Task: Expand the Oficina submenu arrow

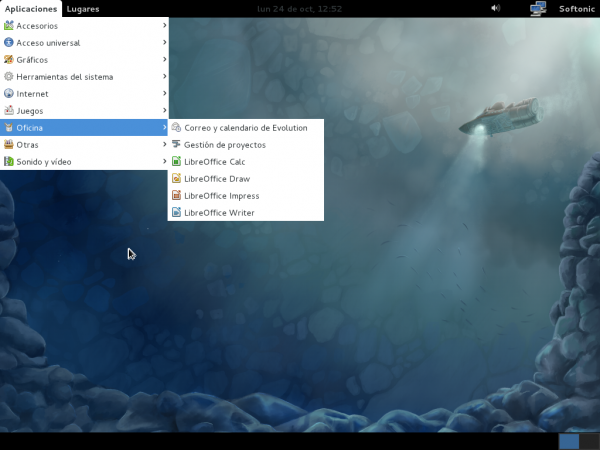Action: (x=165, y=127)
